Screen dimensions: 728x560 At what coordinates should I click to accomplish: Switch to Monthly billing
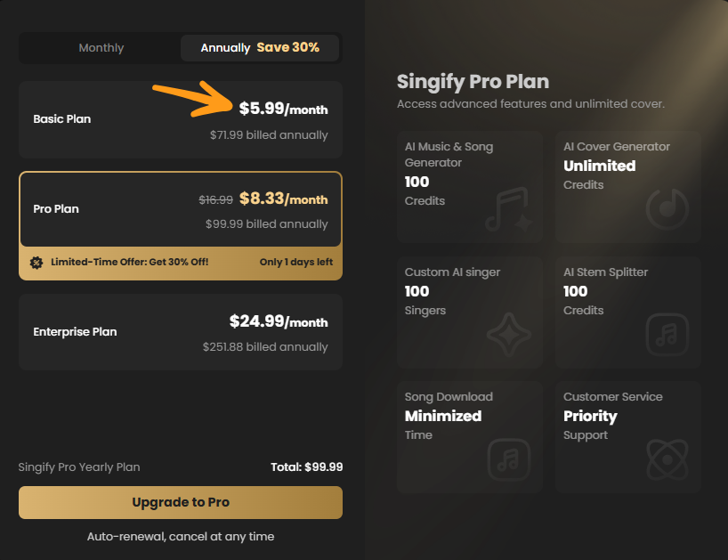101,47
